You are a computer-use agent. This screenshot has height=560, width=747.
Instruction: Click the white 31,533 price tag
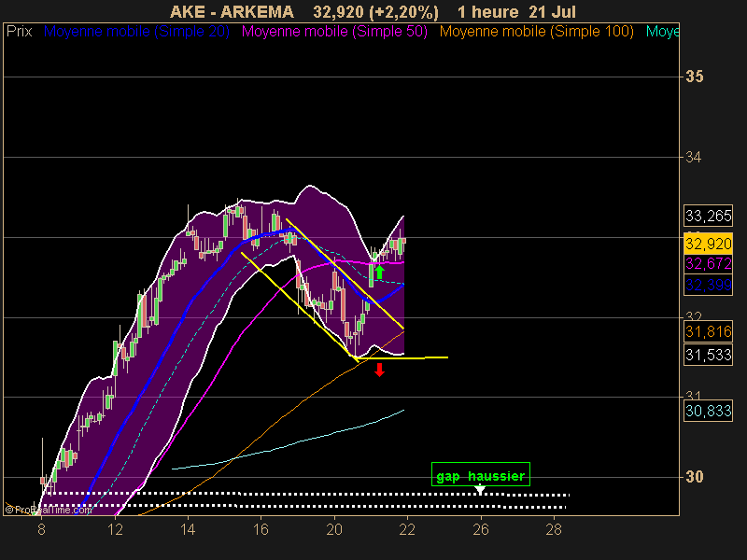[x=708, y=355]
